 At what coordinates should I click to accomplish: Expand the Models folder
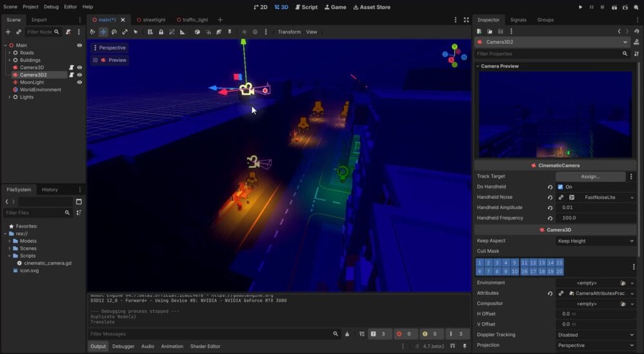pos(10,241)
